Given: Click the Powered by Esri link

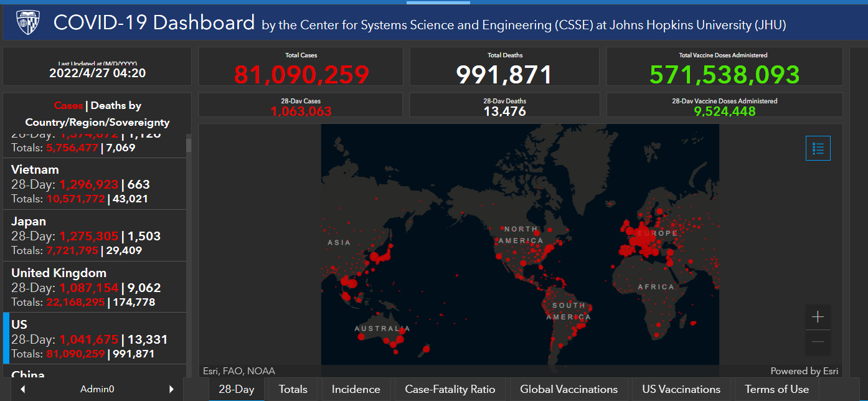Looking at the screenshot, I should pyautogui.click(x=804, y=371).
